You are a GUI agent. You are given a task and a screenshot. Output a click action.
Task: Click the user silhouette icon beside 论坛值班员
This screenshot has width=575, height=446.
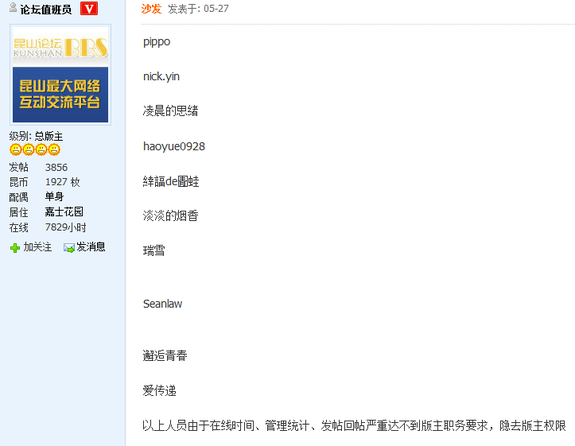click(x=13, y=7)
